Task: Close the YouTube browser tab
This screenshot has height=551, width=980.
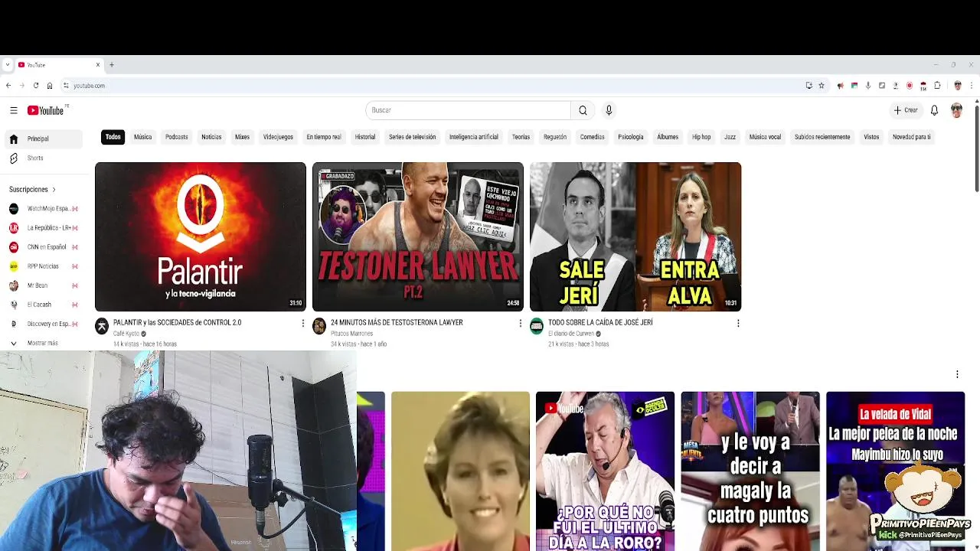Action: [97, 65]
